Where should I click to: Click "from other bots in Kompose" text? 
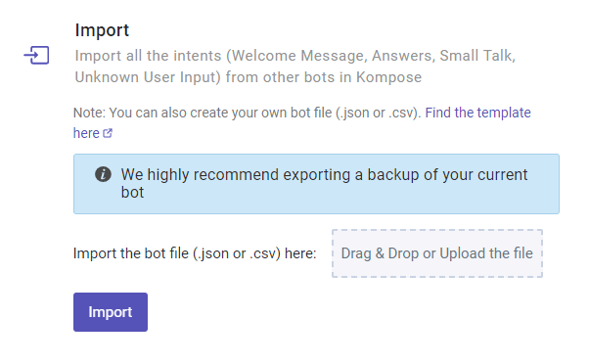click(x=324, y=77)
